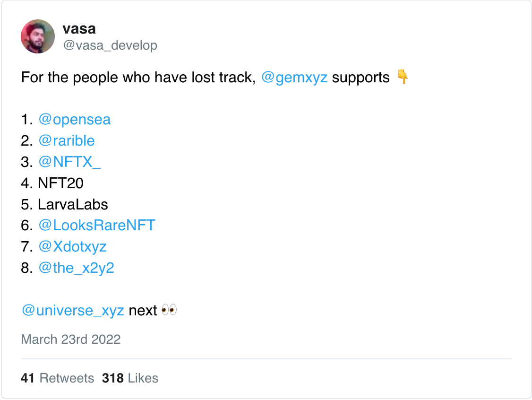Image resolution: width=532 pixels, height=400 pixels.
Task: Open the vasa display name
Action: (x=79, y=29)
